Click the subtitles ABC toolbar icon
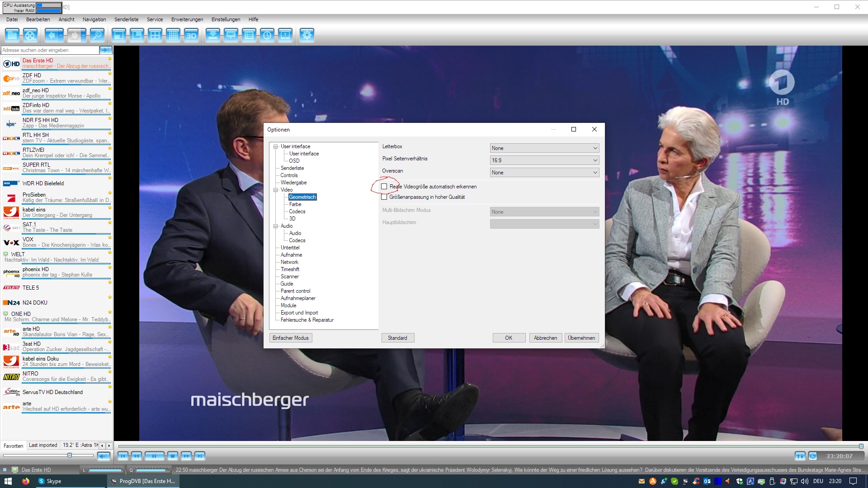 (x=231, y=35)
